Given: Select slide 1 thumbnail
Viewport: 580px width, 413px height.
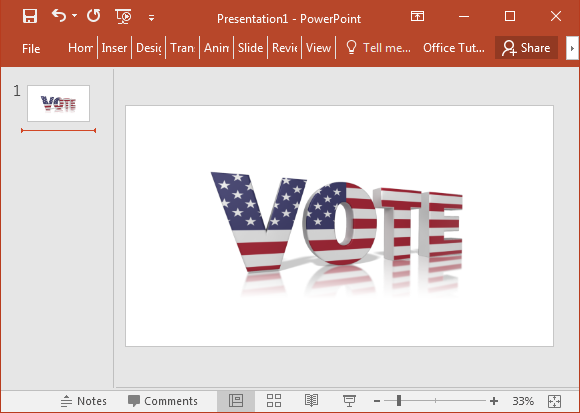Looking at the screenshot, I should 58,103.
